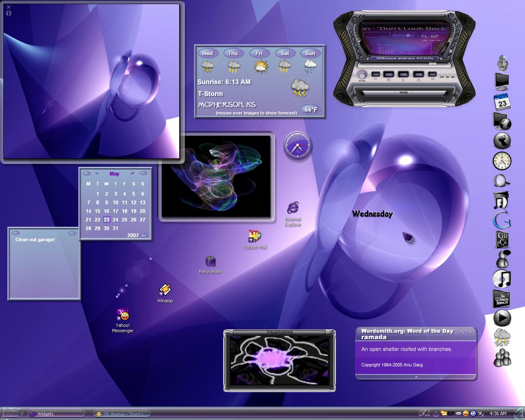This screenshot has height=420, width=525.
Task: Select the Recycle Bin desktop icon
Action: click(x=210, y=265)
